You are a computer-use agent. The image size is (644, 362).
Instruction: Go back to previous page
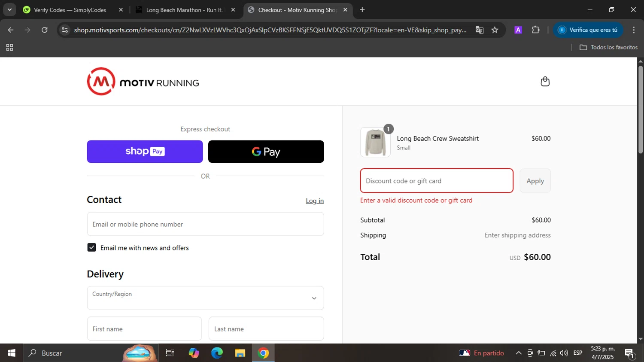point(11,30)
